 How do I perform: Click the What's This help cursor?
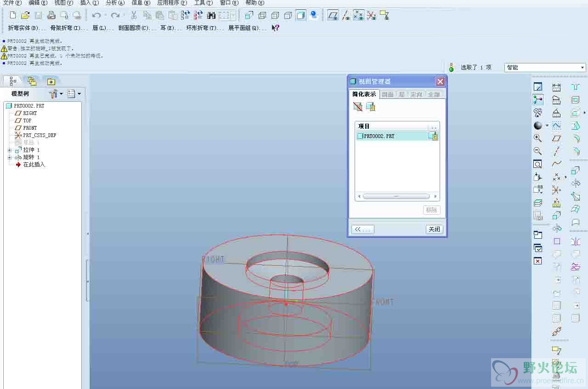click(275, 28)
